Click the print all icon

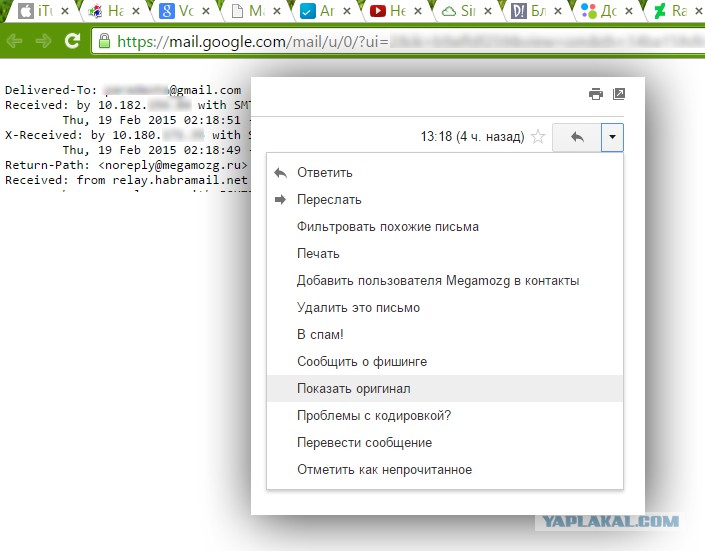(x=596, y=94)
